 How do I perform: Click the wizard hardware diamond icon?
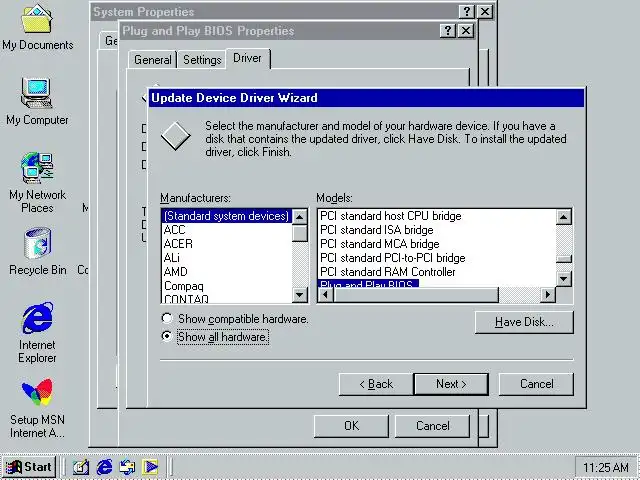tap(176, 136)
